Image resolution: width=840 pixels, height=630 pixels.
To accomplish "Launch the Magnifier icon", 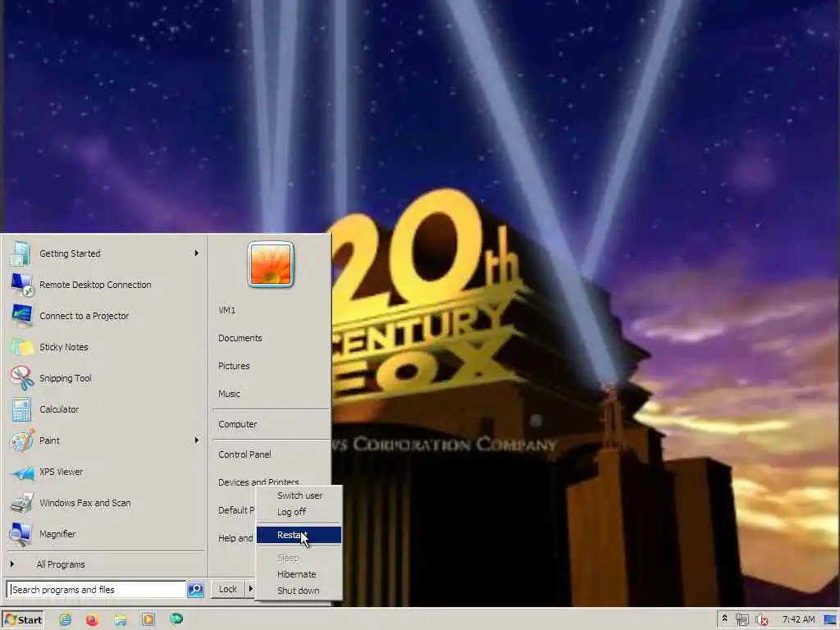I will pos(21,534).
